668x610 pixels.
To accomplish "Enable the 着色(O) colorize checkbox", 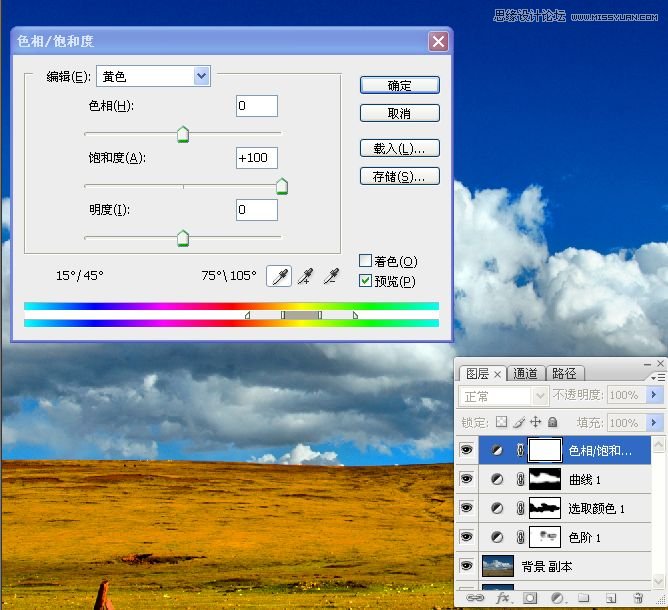I will [365, 260].
